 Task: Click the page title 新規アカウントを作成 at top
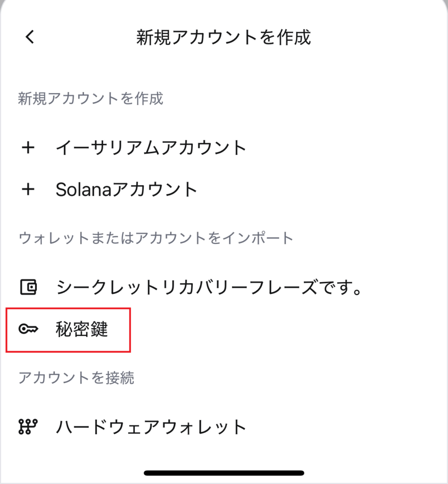click(x=224, y=37)
